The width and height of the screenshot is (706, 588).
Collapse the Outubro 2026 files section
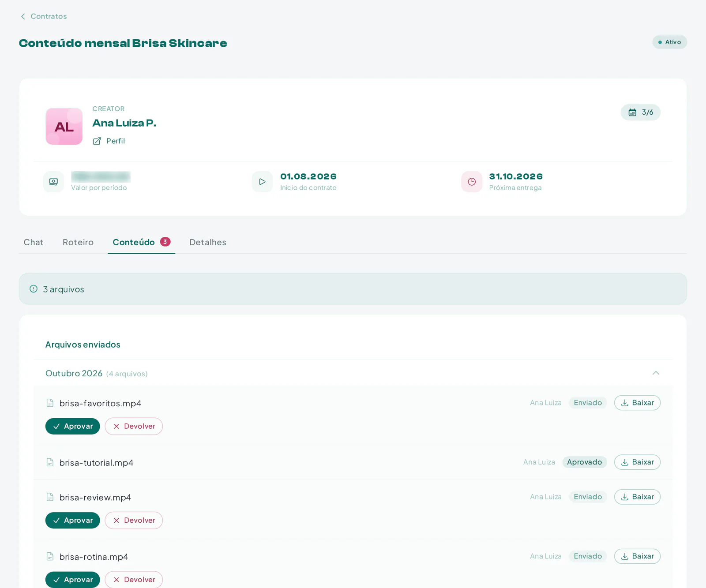point(656,373)
